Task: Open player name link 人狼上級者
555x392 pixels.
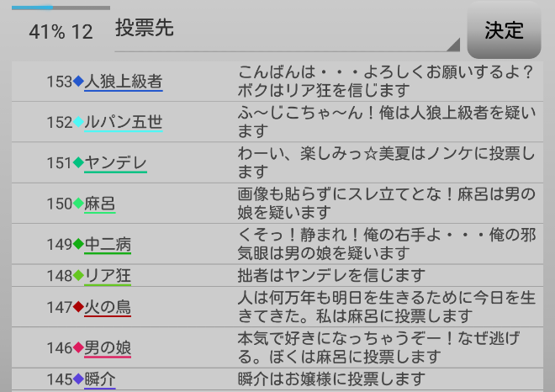Action: (x=124, y=82)
